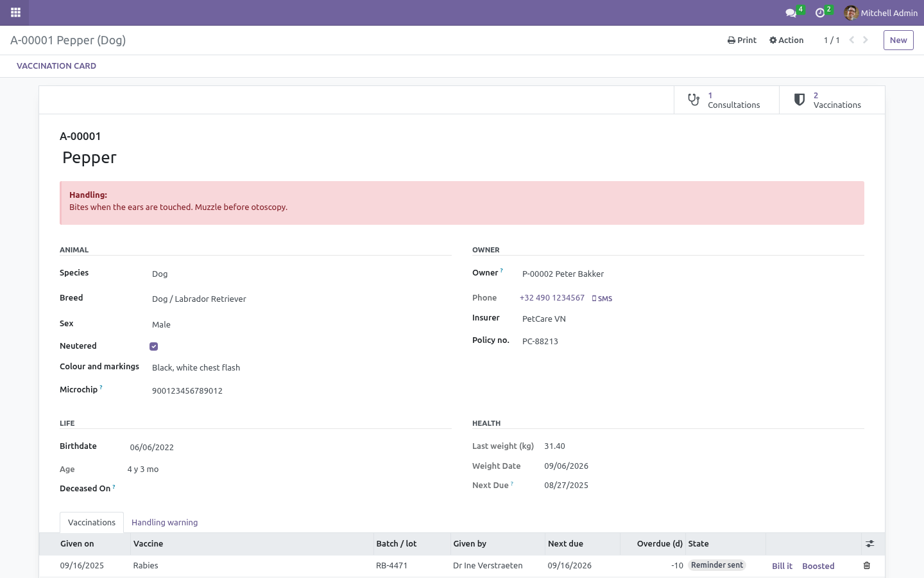This screenshot has height=578, width=924.
Task: Click the Vaccination Card button
Action: (56, 66)
